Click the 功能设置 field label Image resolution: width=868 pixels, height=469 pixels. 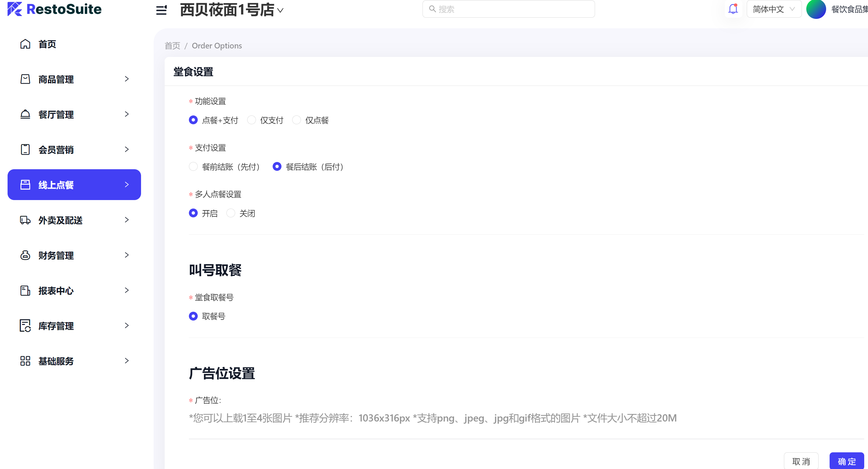click(210, 101)
